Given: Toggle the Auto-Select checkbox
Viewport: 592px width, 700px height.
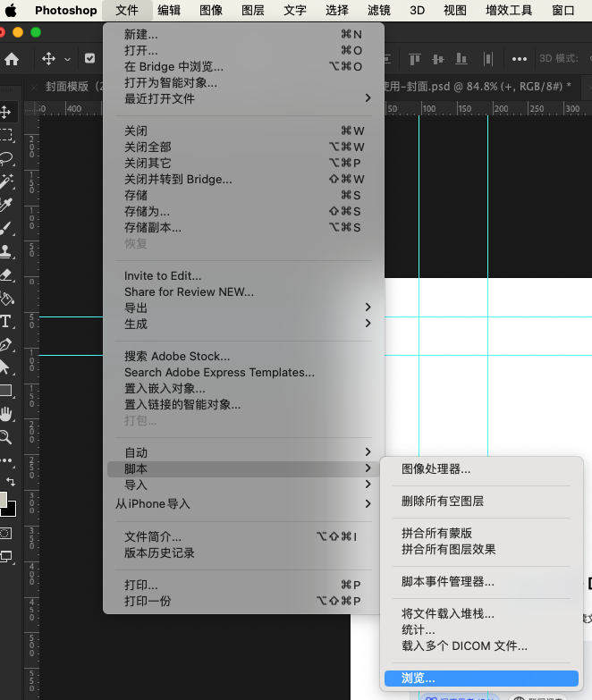Looking at the screenshot, I should 89,58.
